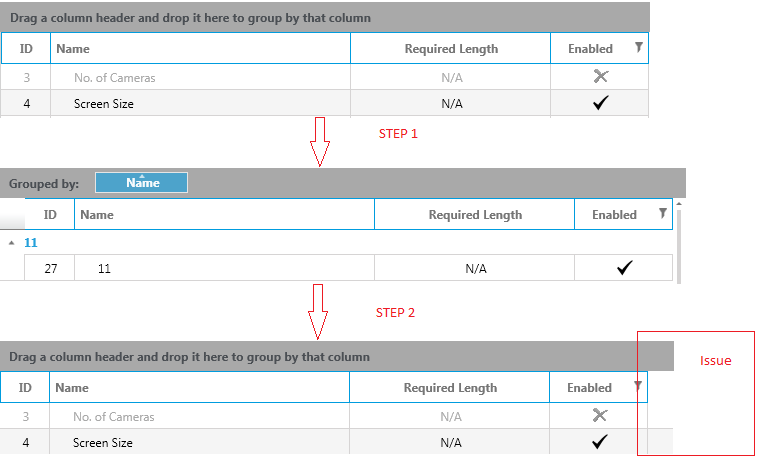Screen dimensions: 766x457
Task: Click Required Length header in top grid
Action: coord(451,48)
